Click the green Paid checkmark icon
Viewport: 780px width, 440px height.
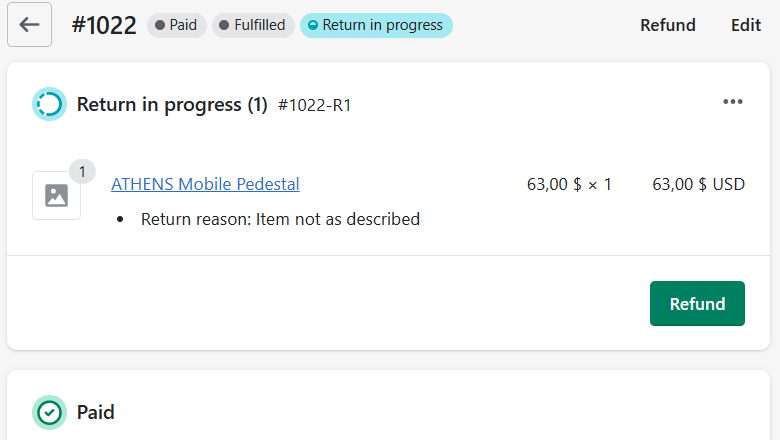point(49,412)
